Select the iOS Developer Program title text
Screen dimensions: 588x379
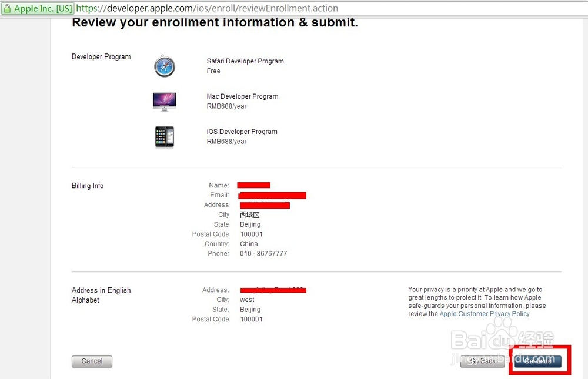[242, 132]
